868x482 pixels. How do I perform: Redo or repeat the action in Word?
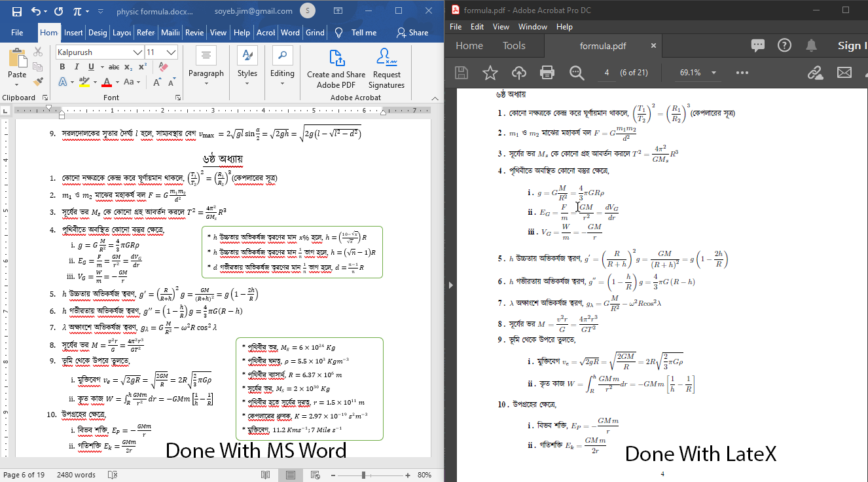(x=58, y=11)
